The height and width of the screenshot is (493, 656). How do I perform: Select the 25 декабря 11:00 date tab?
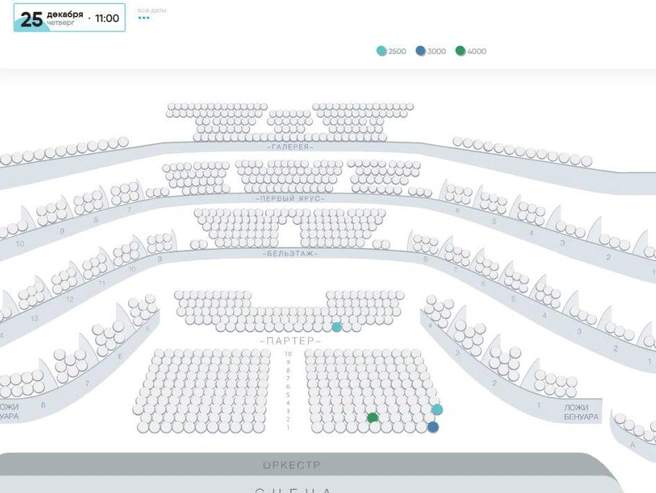(69, 18)
